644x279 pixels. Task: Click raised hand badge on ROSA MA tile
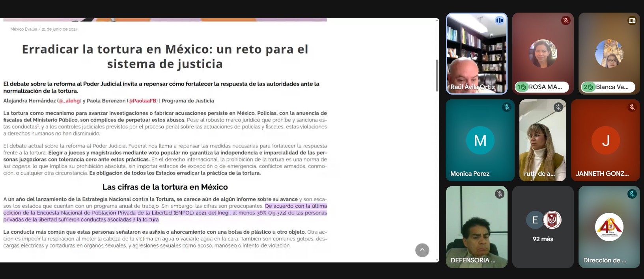pos(522,87)
